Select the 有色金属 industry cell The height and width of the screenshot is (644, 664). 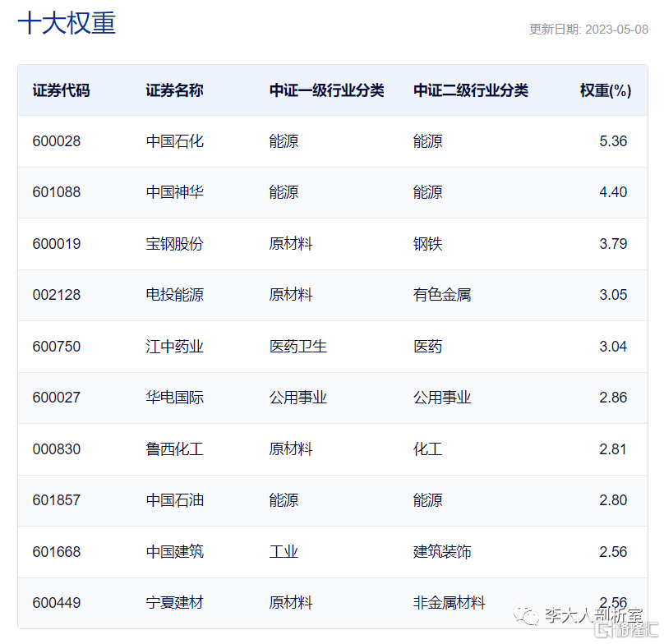[441, 295]
